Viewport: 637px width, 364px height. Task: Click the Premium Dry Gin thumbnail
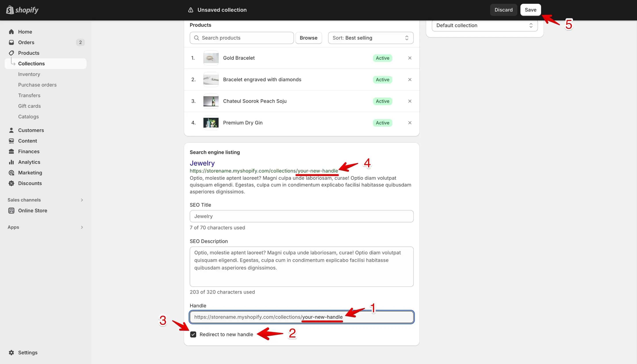click(211, 123)
